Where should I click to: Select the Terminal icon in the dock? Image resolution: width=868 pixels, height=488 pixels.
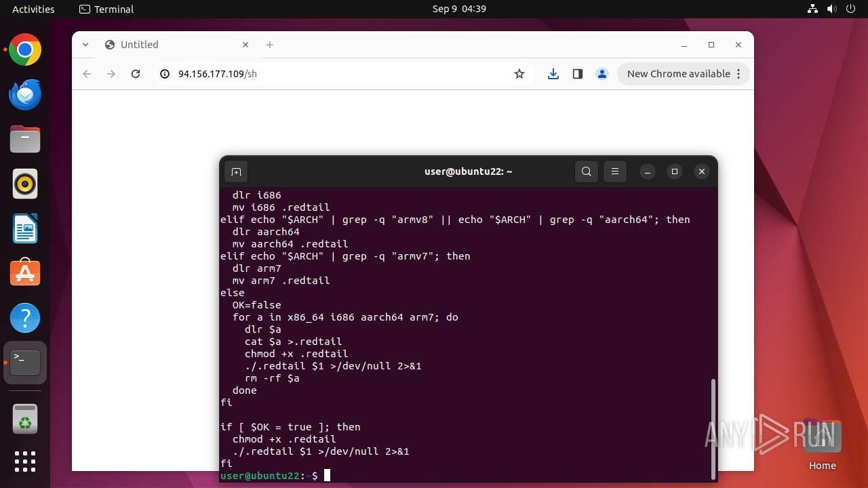(25, 363)
